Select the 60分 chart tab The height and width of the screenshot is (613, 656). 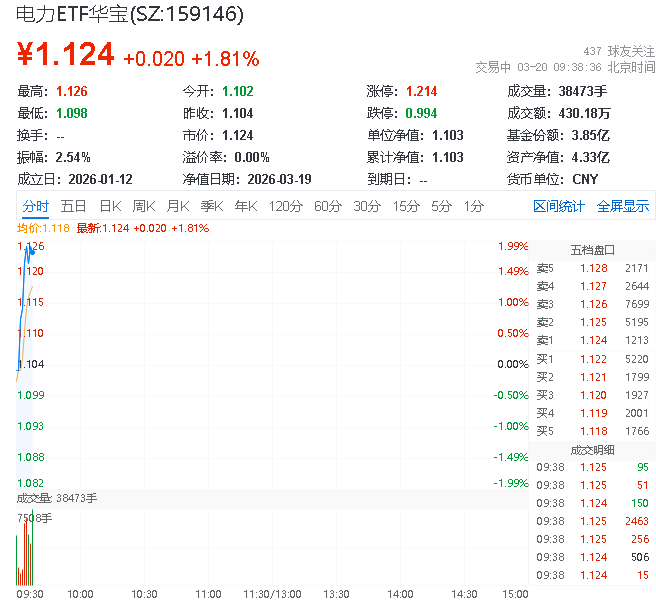328,206
